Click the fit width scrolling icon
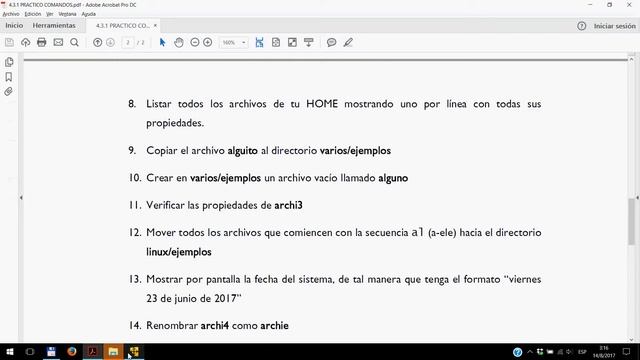Image resolution: width=640 pixels, height=360 pixels. click(x=259, y=42)
